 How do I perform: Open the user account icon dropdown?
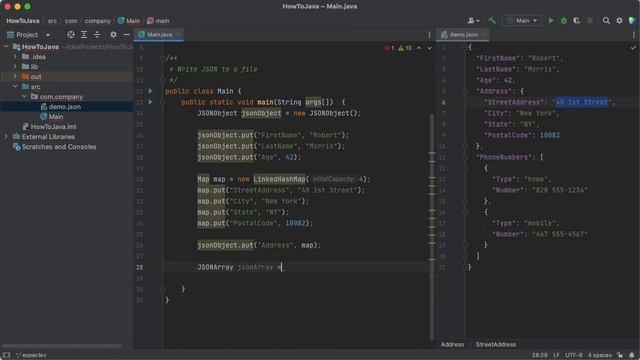coord(473,20)
